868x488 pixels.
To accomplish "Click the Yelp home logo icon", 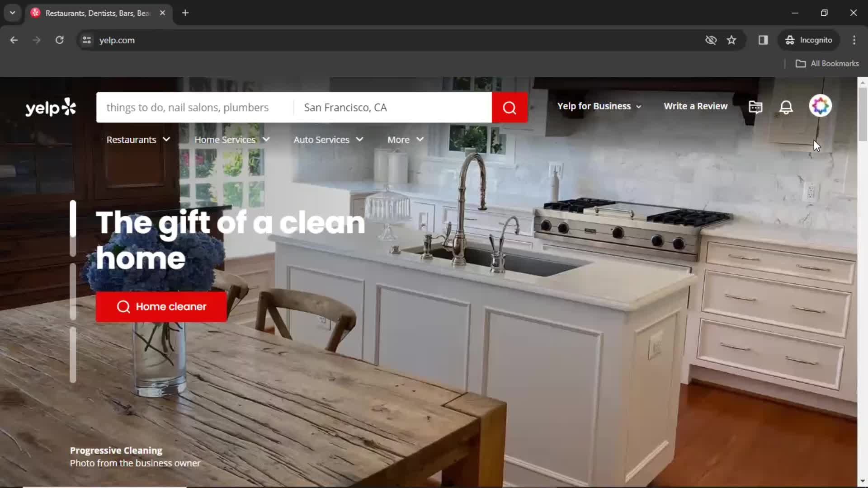I will pyautogui.click(x=51, y=107).
